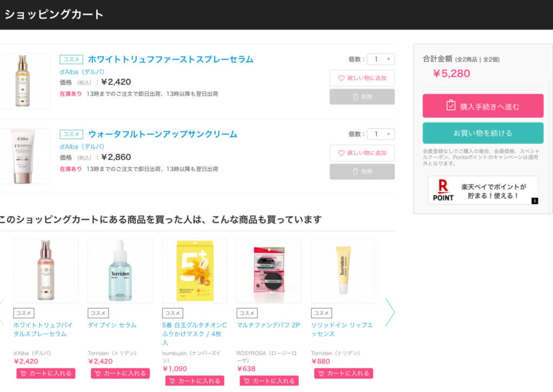The width and height of the screenshot is (553, 392).
Task: View the ROSYROSA foundation puff image
Action: 269,271
